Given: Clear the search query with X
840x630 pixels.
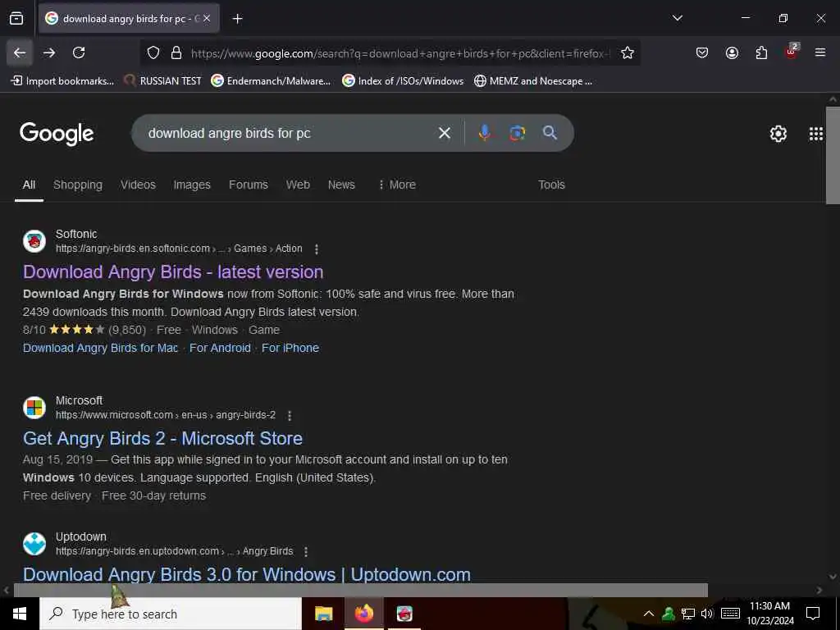Looking at the screenshot, I should pos(445,133).
